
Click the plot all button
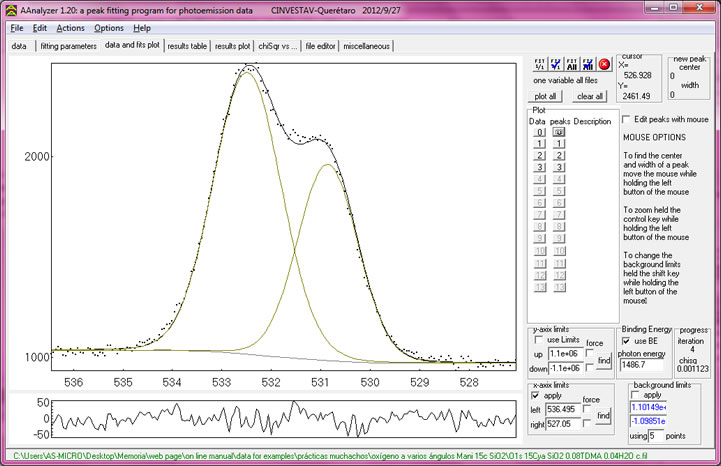click(x=545, y=96)
